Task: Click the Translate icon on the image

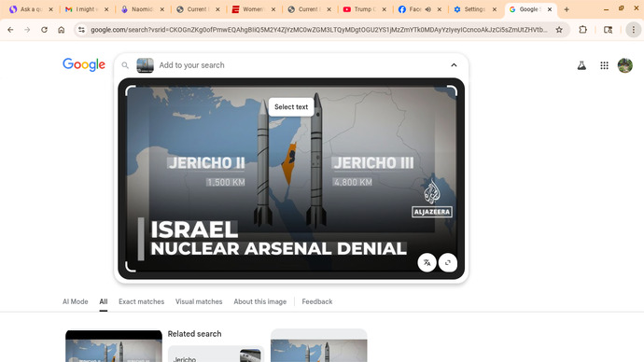Action: click(427, 263)
